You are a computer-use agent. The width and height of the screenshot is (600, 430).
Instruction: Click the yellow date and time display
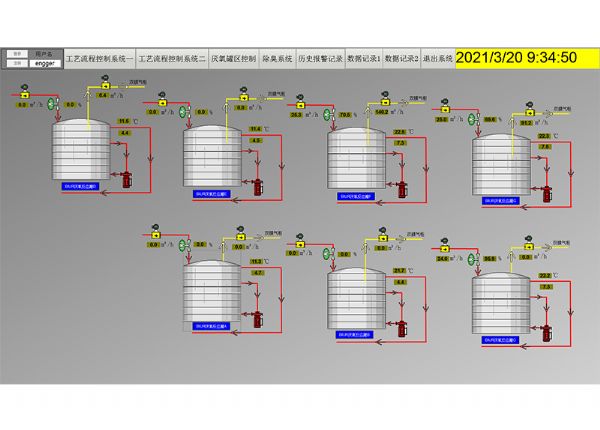point(527,58)
